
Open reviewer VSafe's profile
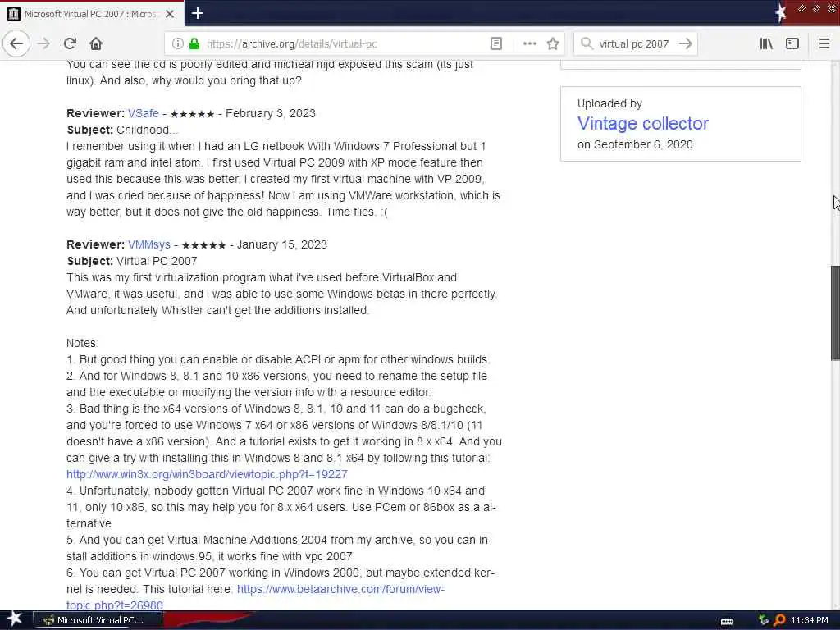[143, 113]
